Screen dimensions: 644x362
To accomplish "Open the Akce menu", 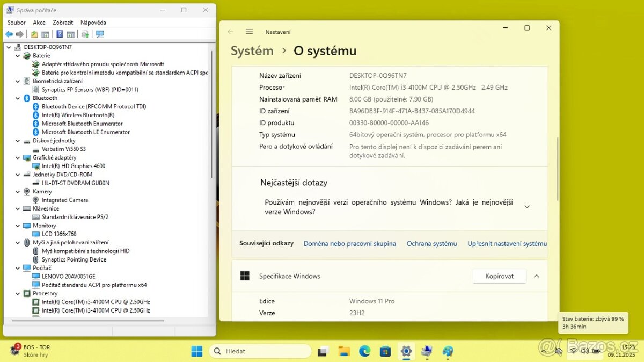I will 39,23.
